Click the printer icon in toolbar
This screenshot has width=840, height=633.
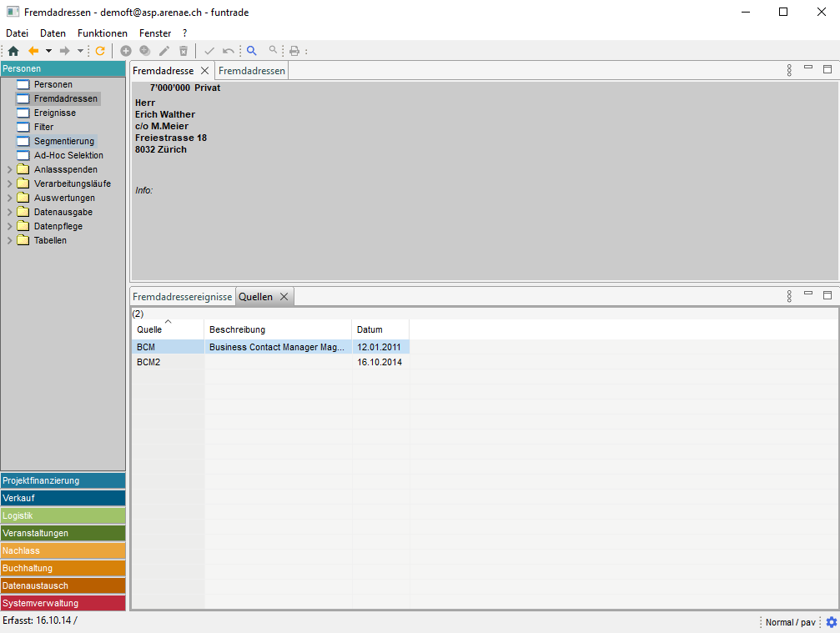coord(294,51)
